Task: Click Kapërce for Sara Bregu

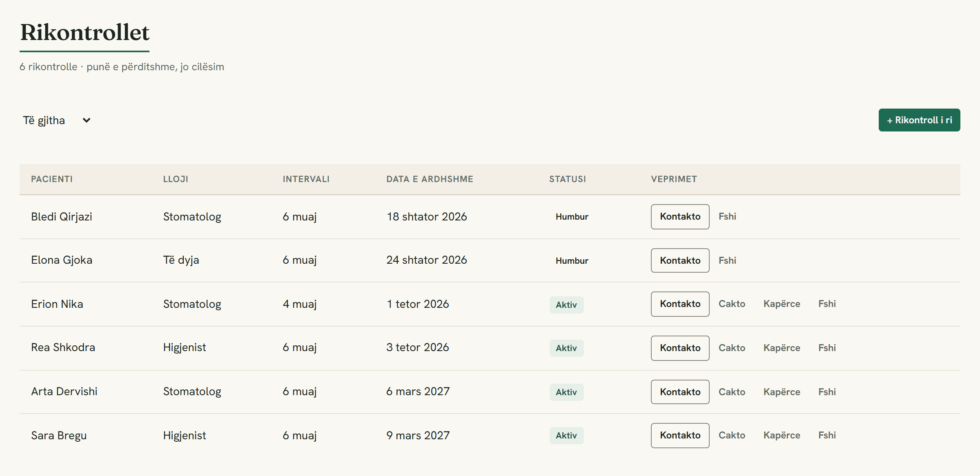Action: pyautogui.click(x=782, y=436)
